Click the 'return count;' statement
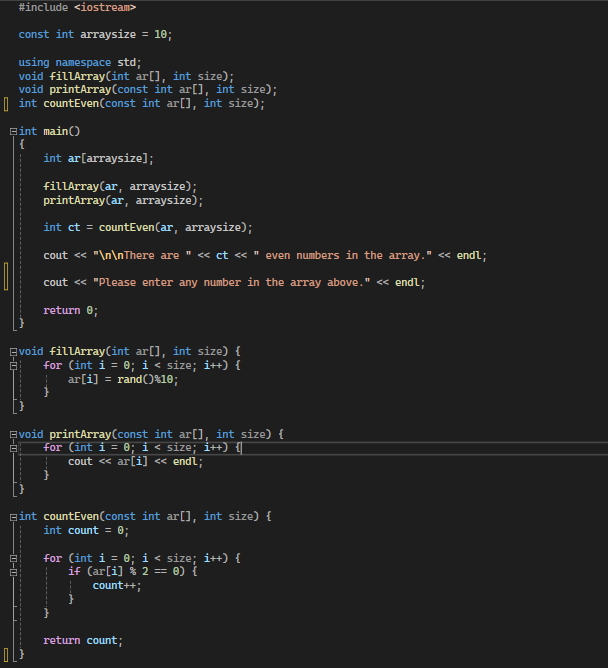This screenshot has width=608, height=668. tap(83, 640)
